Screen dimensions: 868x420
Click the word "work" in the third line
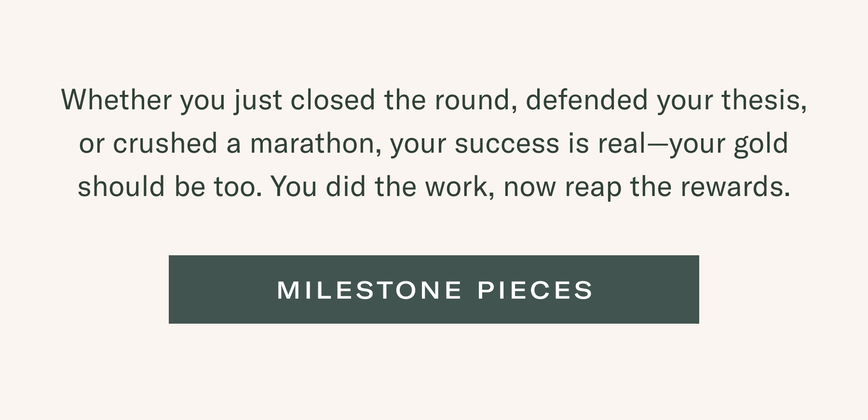pyautogui.click(x=458, y=187)
